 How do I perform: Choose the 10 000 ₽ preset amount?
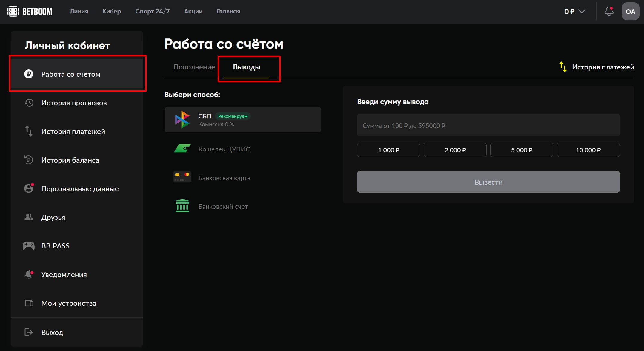588,150
